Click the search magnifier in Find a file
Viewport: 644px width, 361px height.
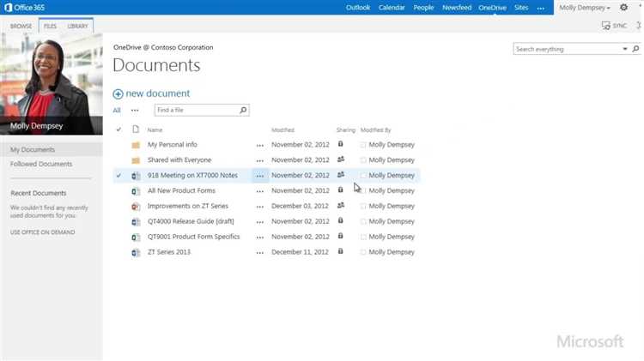[x=243, y=110]
